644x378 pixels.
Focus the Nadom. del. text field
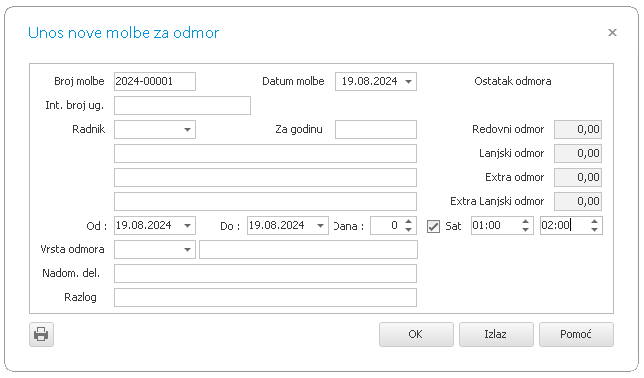click(265, 274)
